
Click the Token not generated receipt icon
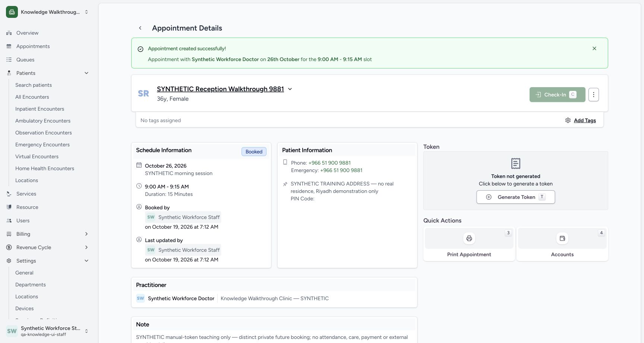515,163
